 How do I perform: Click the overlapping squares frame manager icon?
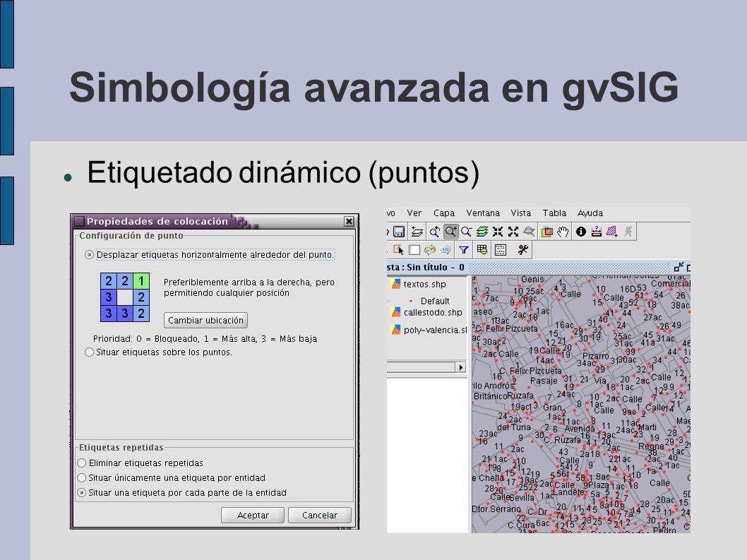coord(547,232)
